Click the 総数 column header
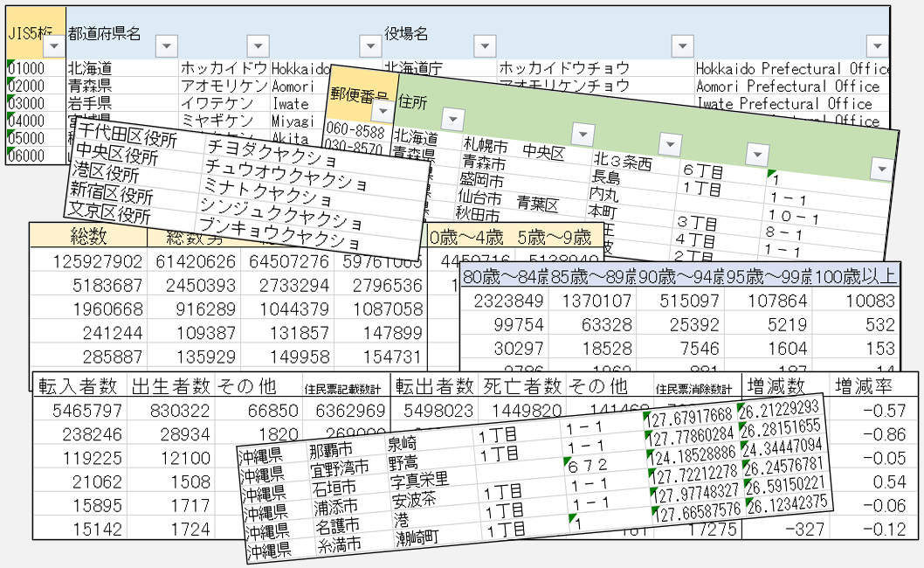The height and width of the screenshot is (568, 924). [88, 236]
